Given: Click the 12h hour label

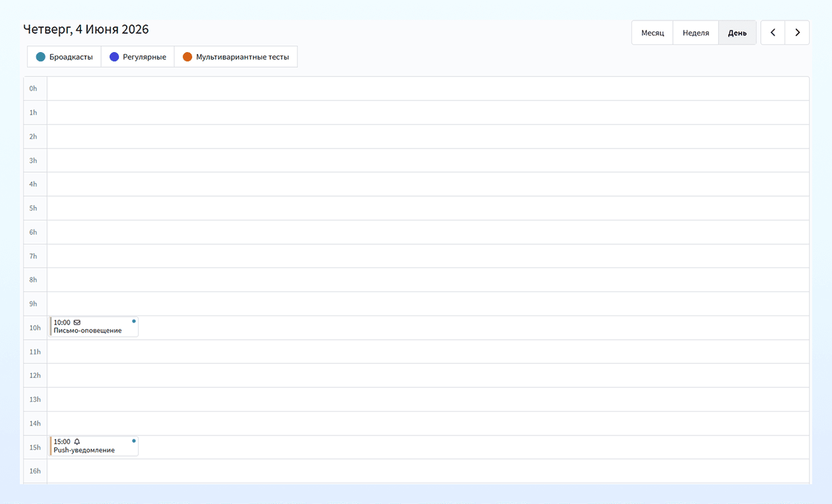Looking at the screenshot, I should [35, 375].
